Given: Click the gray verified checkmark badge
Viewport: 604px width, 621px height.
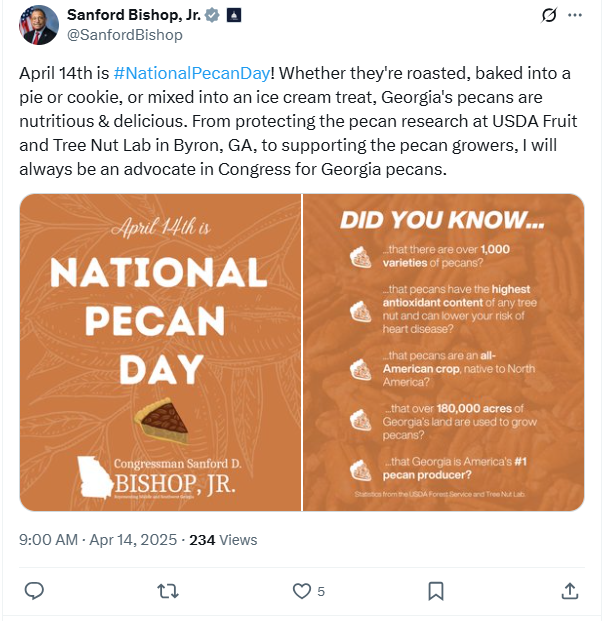Looking at the screenshot, I should pos(212,15).
